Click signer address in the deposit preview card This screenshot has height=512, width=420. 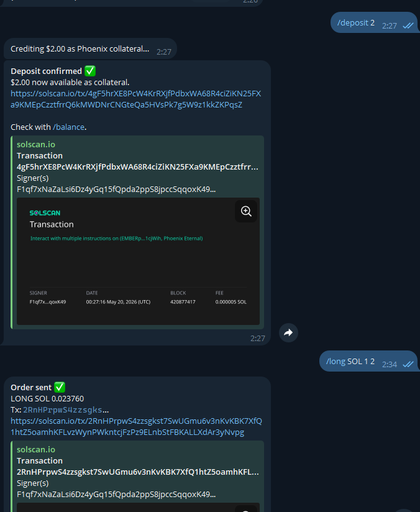point(116,190)
